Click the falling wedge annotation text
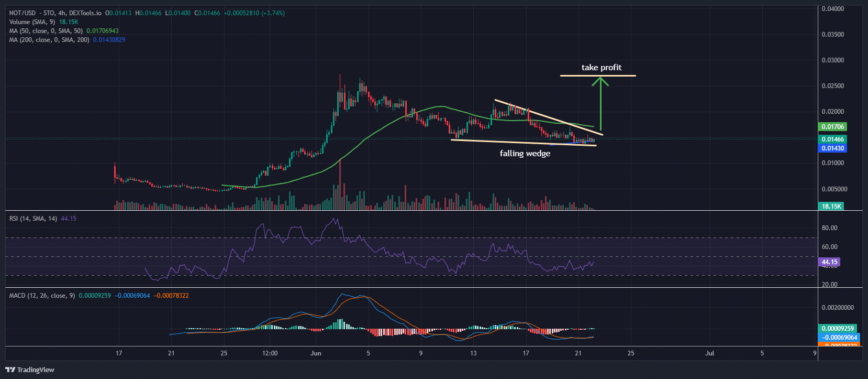The image size is (868, 379). coord(525,153)
